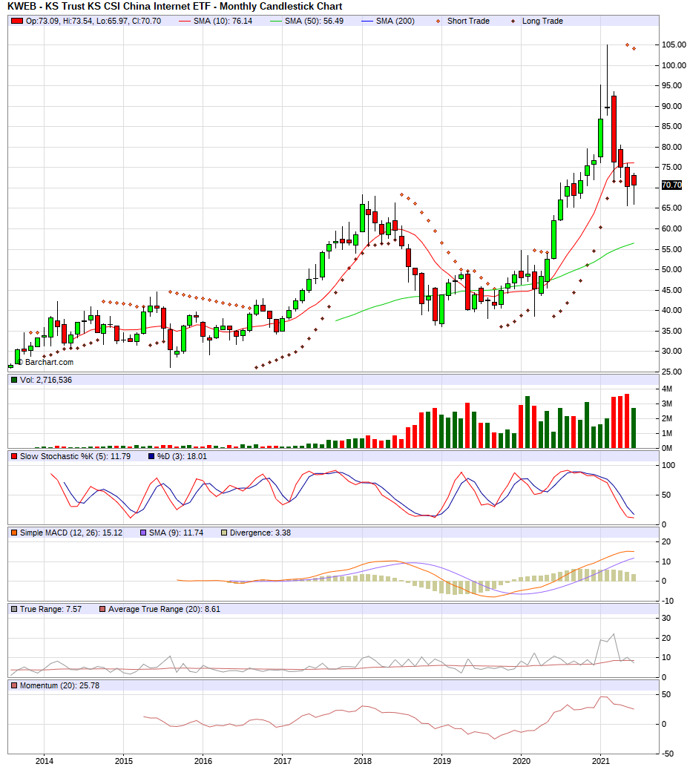Click the 2014 year label on time axis
Screen dimensions: 690x784
coord(44,761)
